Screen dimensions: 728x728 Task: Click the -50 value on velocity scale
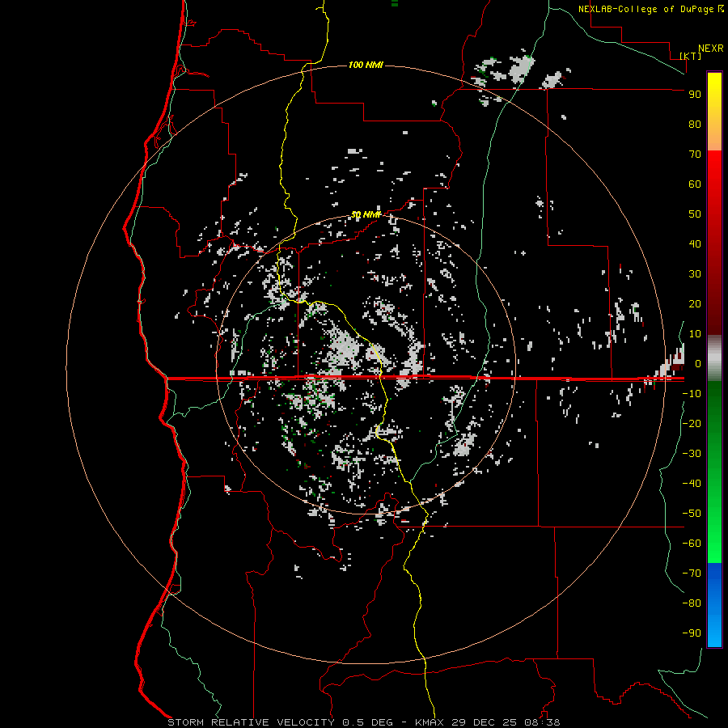tap(692, 514)
